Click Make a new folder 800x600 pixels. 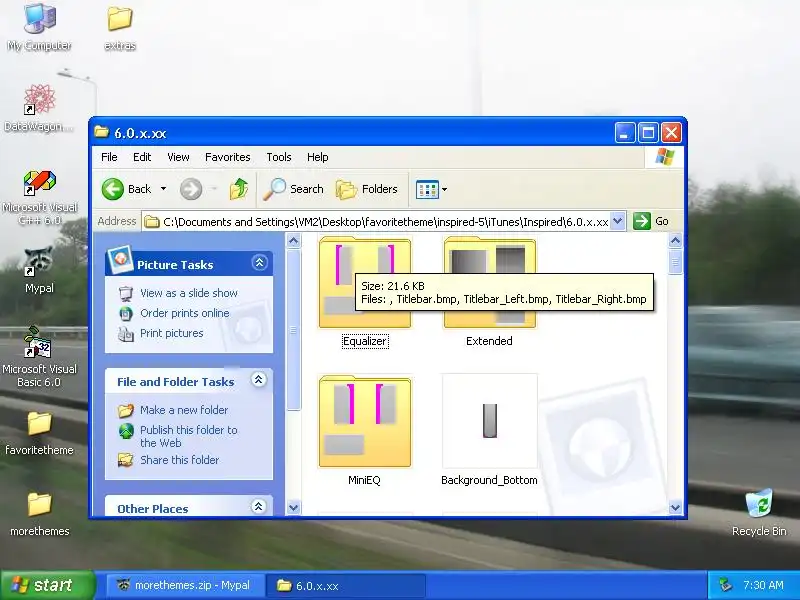tap(184, 410)
